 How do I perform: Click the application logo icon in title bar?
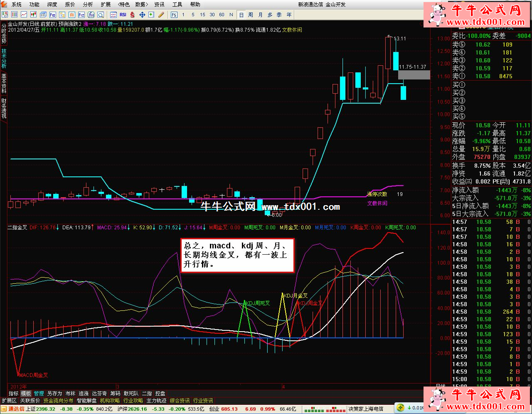click(5, 4)
